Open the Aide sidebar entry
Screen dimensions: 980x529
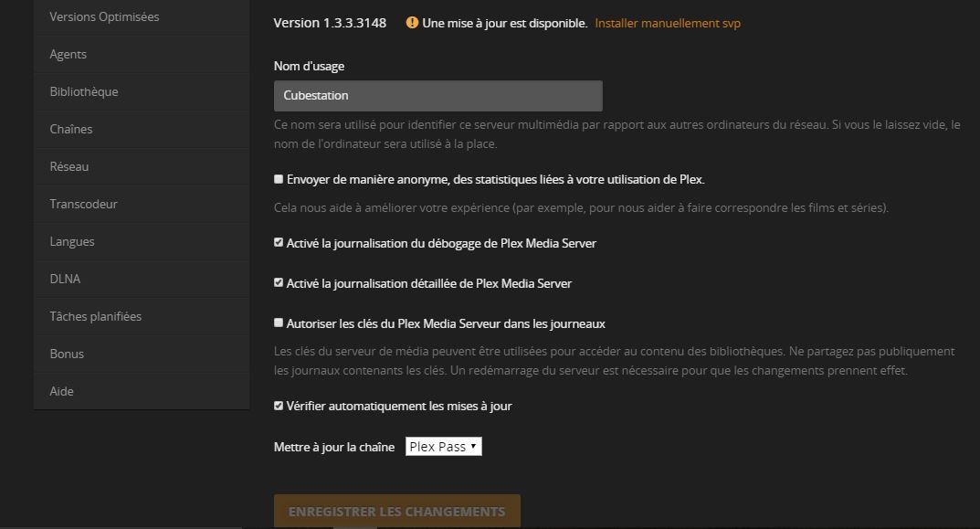point(61,391)
